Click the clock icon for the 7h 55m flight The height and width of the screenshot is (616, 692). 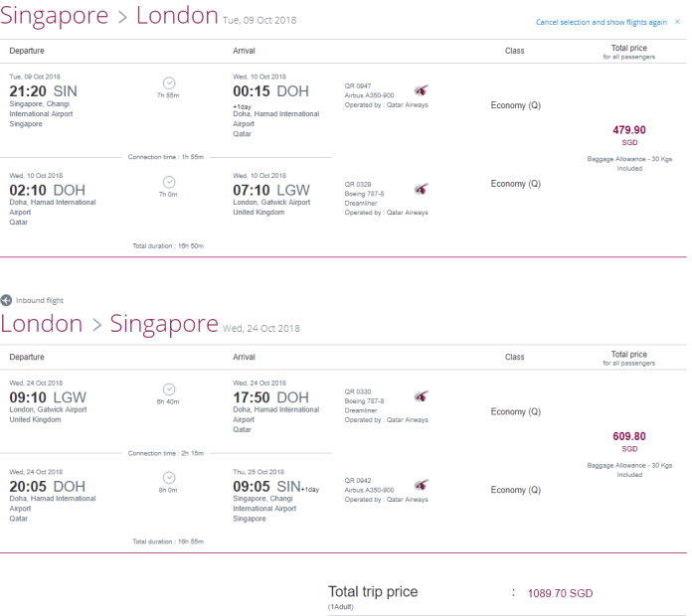169,83
